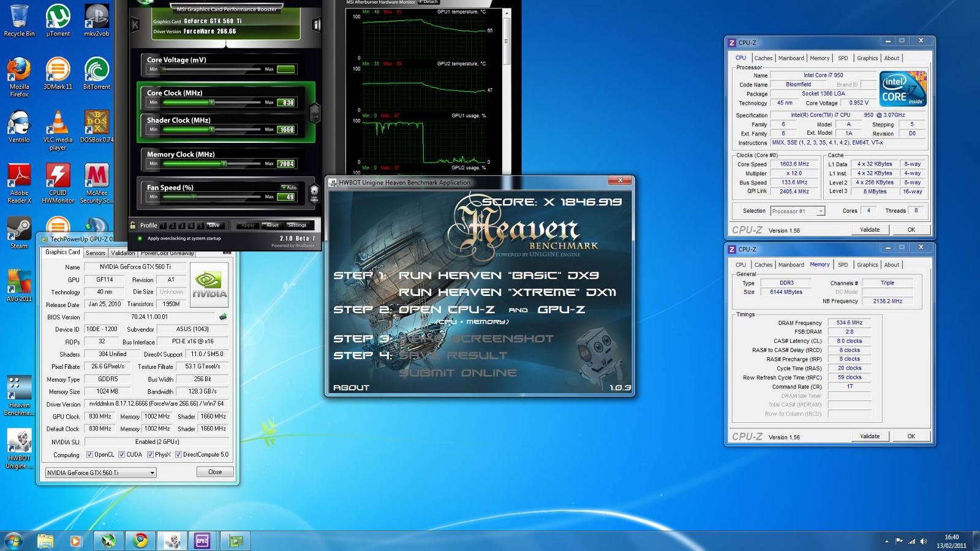This screenshot has width=980, height=551.
Task: Click the Memory Clock (MHz) slider handle
Action: [224, 164]
